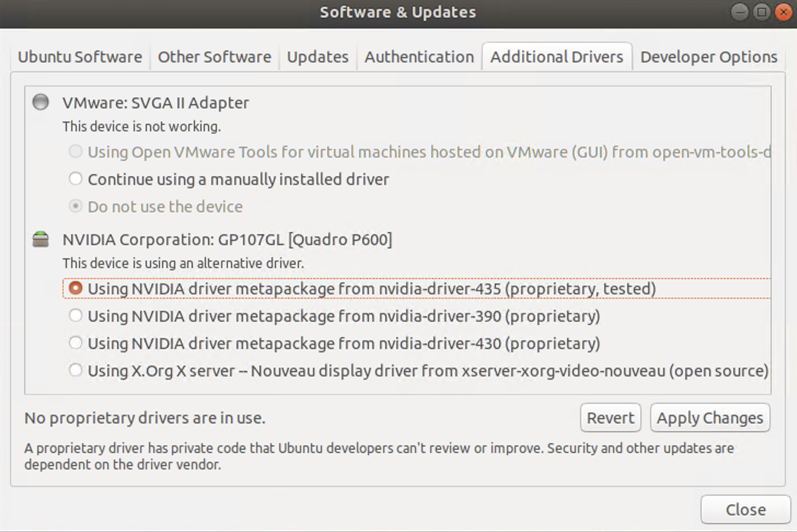Choose the nvidia-driver-390 proprietary driver
This screenshot has width=797, height=532.
76,316
